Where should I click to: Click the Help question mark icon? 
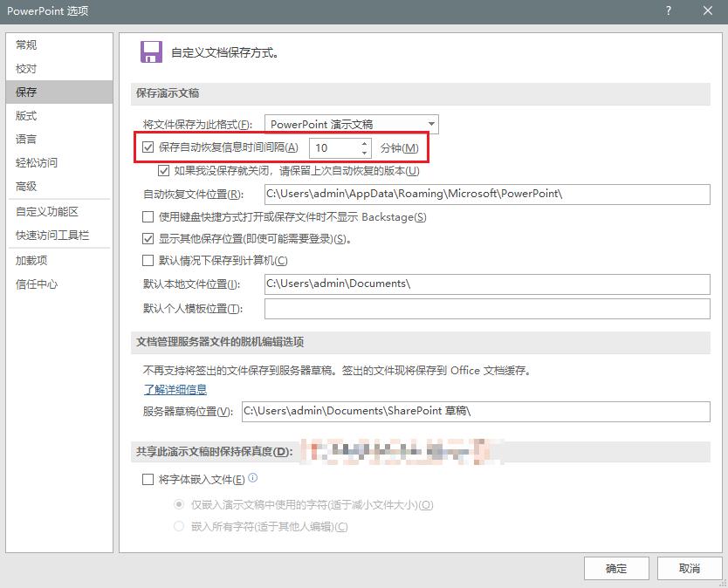pos(668,11)
